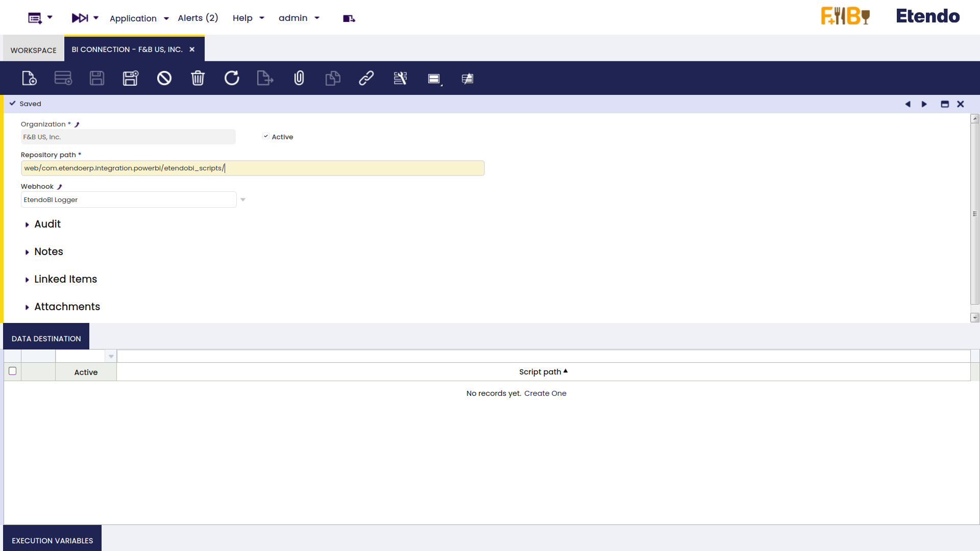The width and height of the screenshot is (980, 551).
Task: Open the Application menu
Action: [139, 18]
